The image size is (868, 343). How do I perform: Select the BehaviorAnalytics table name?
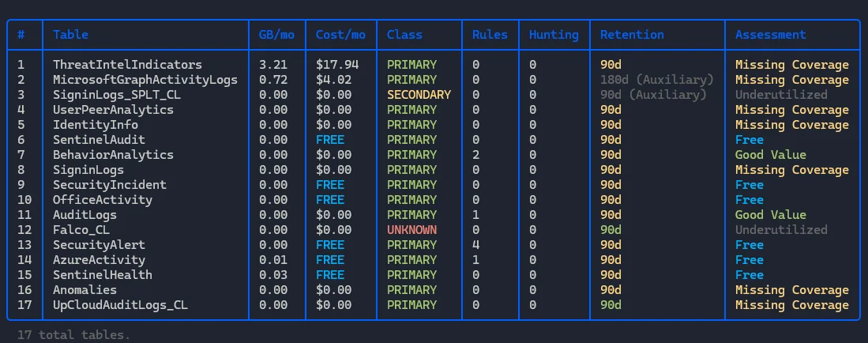pyautogui.click(x=113, y=155)
